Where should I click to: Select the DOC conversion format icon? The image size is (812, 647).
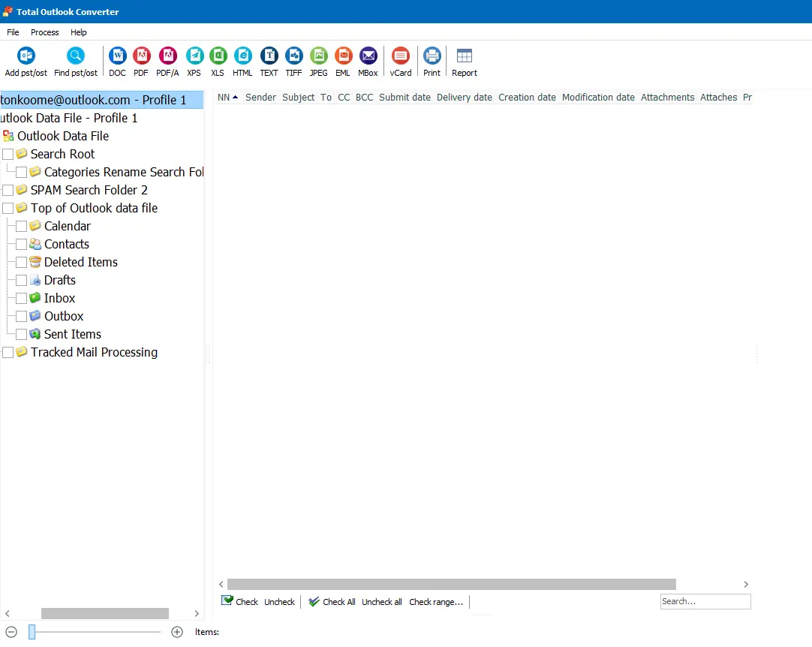pos(117,56)
